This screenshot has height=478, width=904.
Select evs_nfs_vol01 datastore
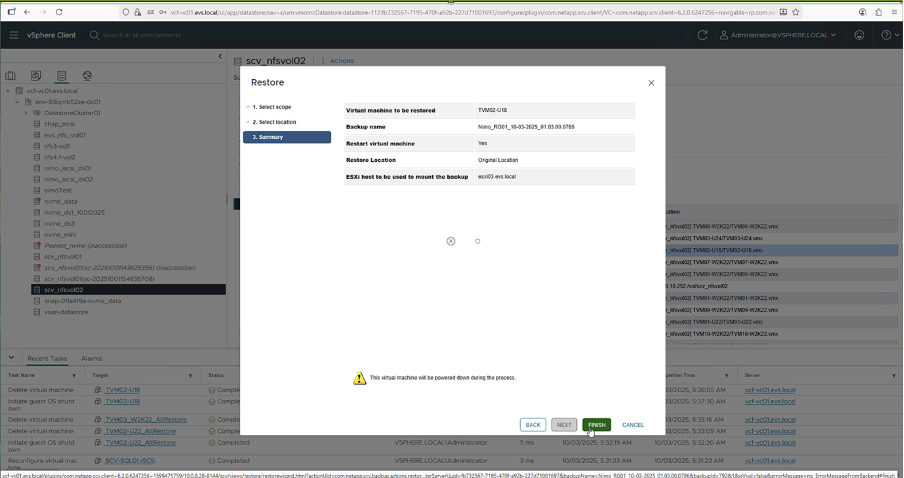65,135
